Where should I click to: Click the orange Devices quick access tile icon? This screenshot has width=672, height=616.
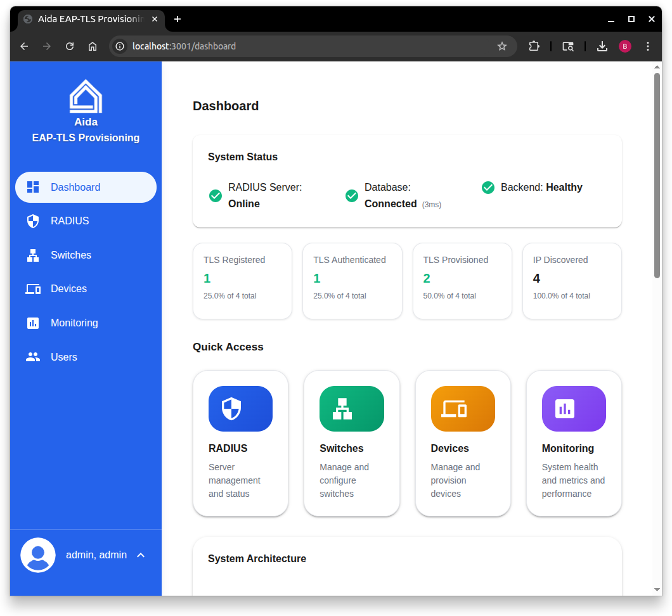[462, 409]
